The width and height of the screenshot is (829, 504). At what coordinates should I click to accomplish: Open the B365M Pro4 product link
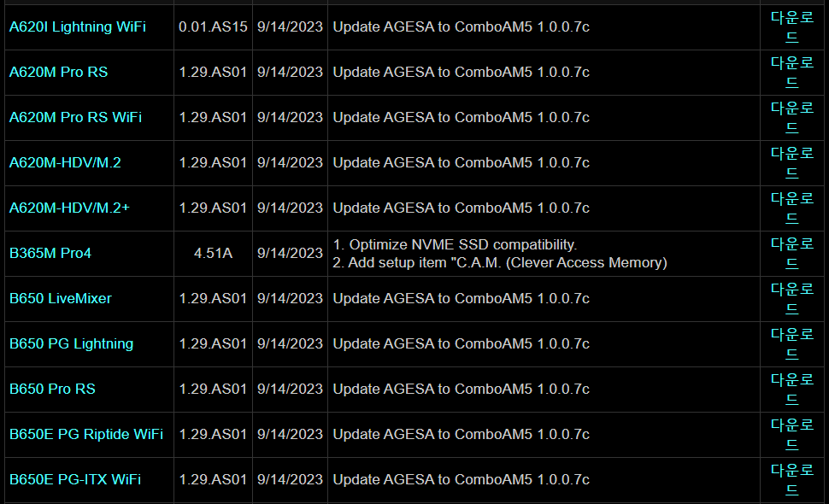pyautogui.click(x=50, y=254)
